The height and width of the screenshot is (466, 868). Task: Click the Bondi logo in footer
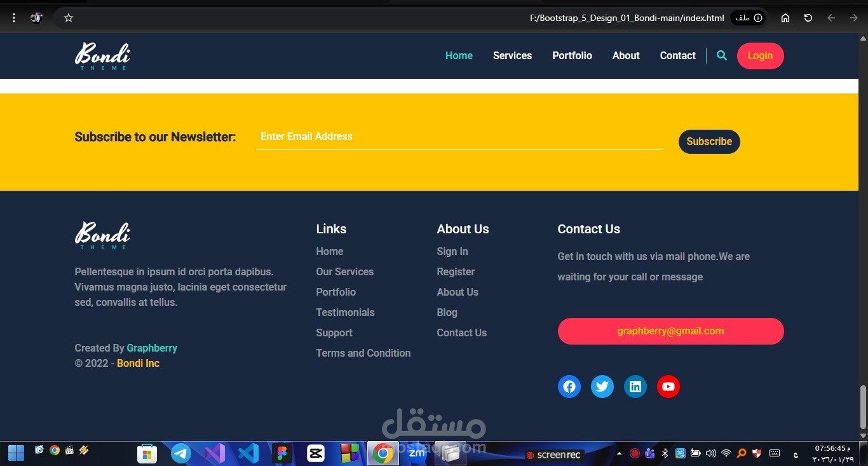[102, 235]
